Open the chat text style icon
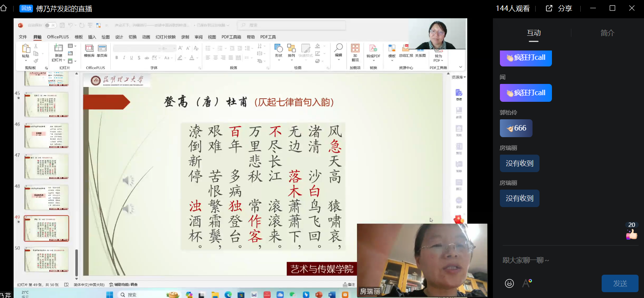The width and height of the screenshot is (644, 298). (527, 283)
